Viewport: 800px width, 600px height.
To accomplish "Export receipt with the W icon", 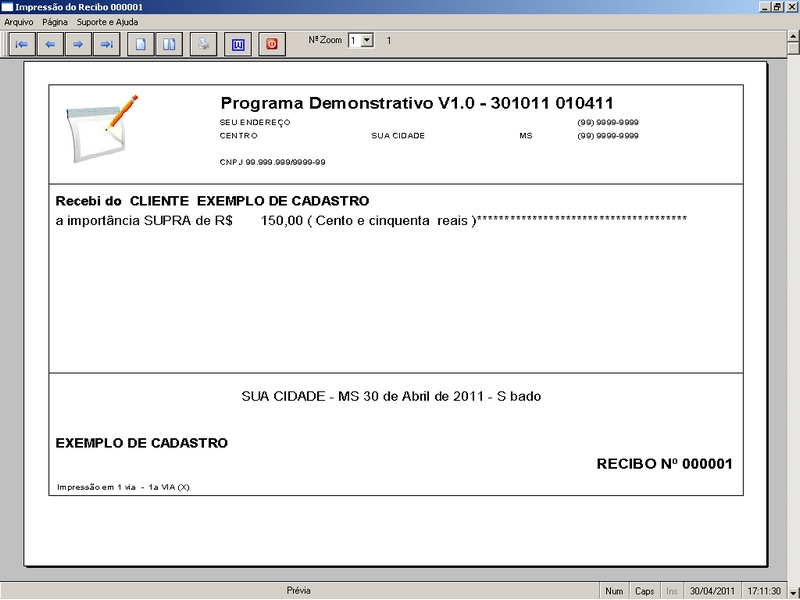I will pyautogui.click(x=238, y=44).
